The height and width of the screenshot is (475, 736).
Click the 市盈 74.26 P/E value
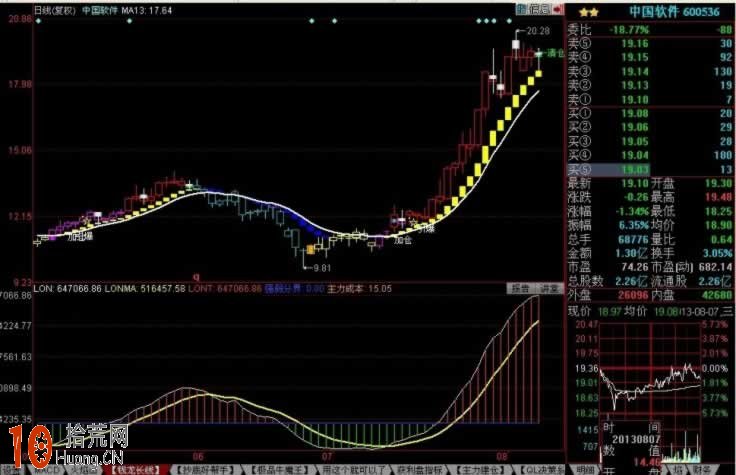tap(635, 267)
